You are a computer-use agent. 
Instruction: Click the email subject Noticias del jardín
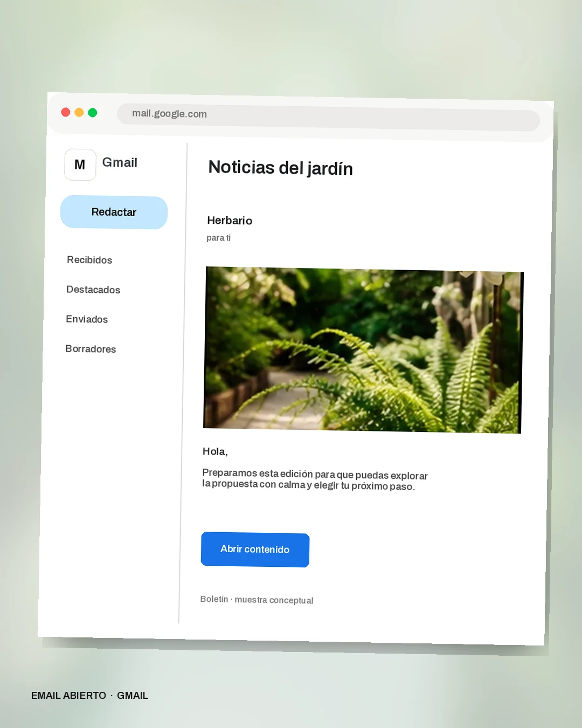coord(280,168)
